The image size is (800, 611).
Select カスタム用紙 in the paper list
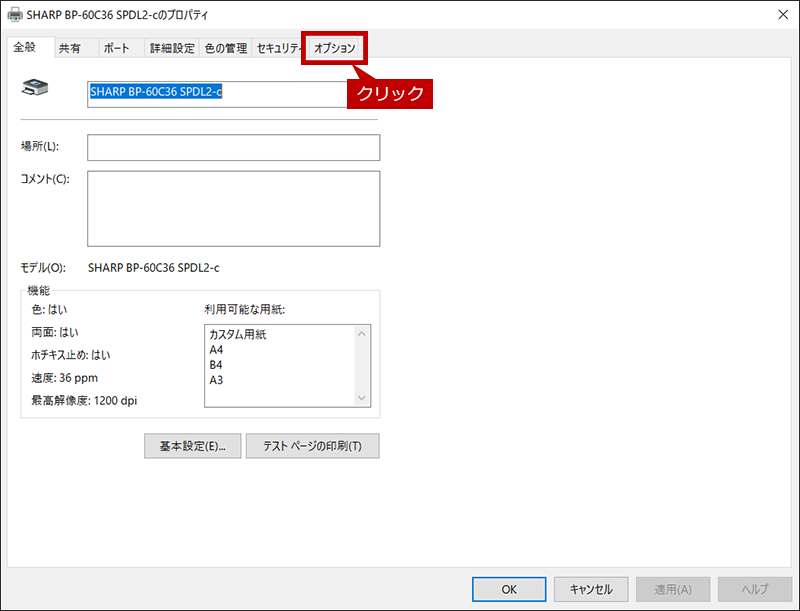238,335
